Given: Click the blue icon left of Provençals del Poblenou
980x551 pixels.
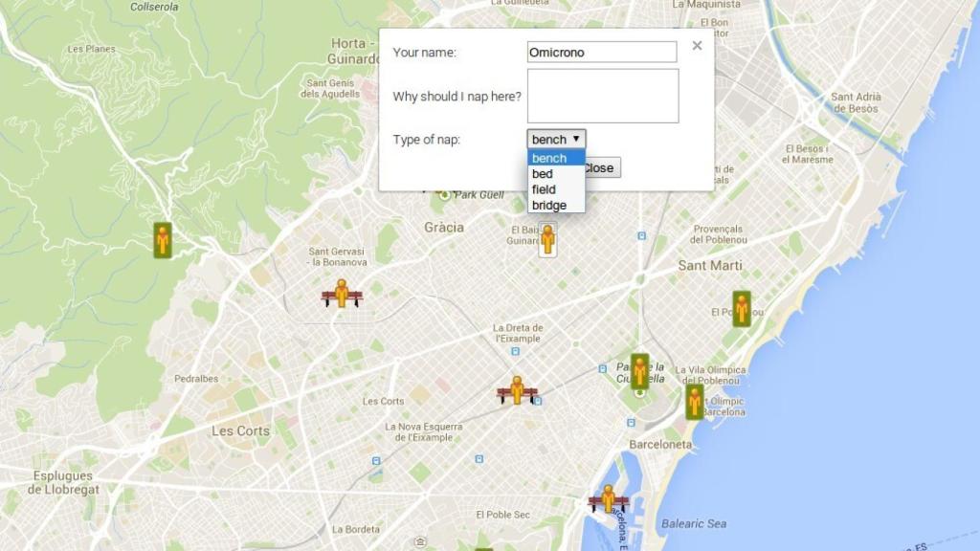Looking at the screenshot, I should pos(640,234).
